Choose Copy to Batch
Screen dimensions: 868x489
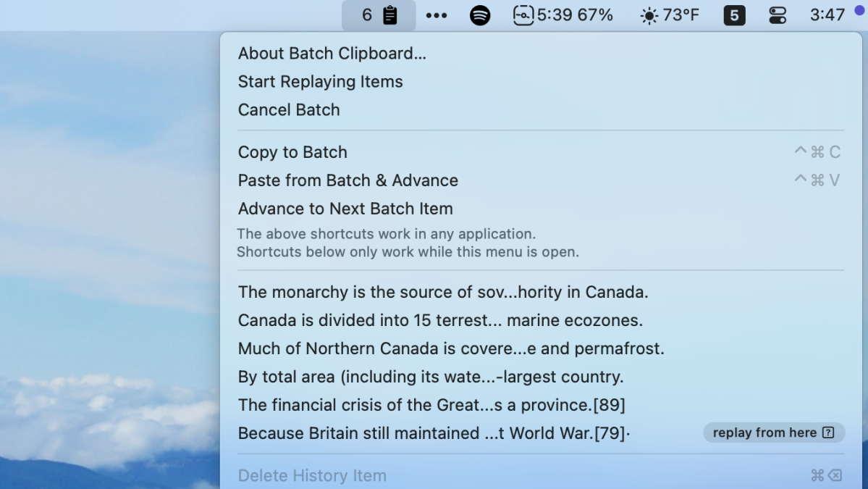pos(541,151)
